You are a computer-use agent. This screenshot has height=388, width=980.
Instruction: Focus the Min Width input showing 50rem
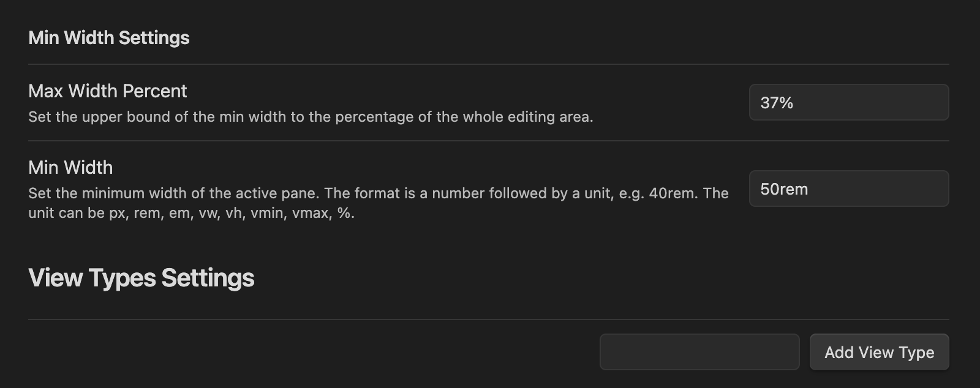(848, 188)
